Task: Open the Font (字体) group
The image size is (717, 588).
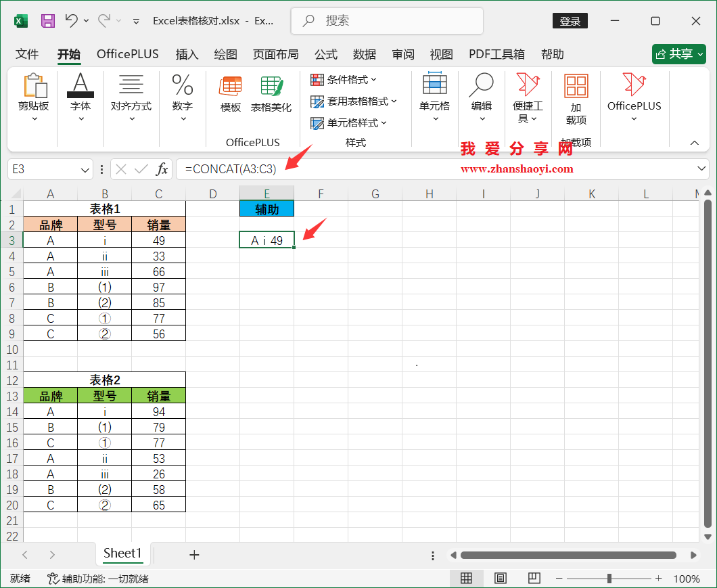Action: click(x=80, y=98)
